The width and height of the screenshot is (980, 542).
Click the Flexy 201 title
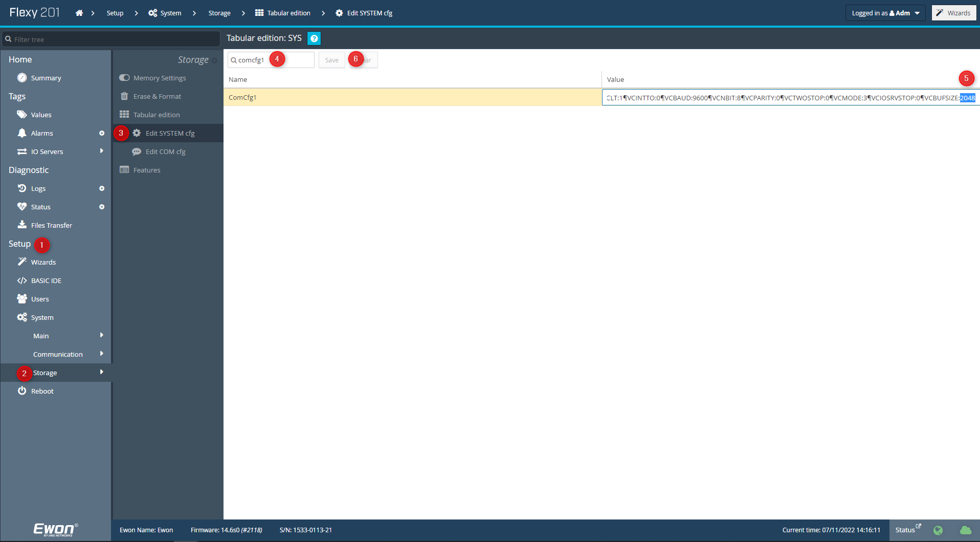pos(35,13)
